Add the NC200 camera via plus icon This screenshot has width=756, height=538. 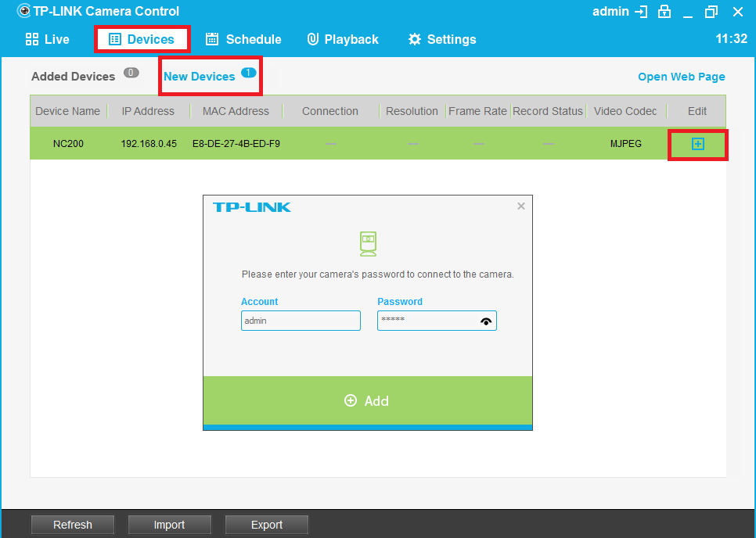[697, 144]
